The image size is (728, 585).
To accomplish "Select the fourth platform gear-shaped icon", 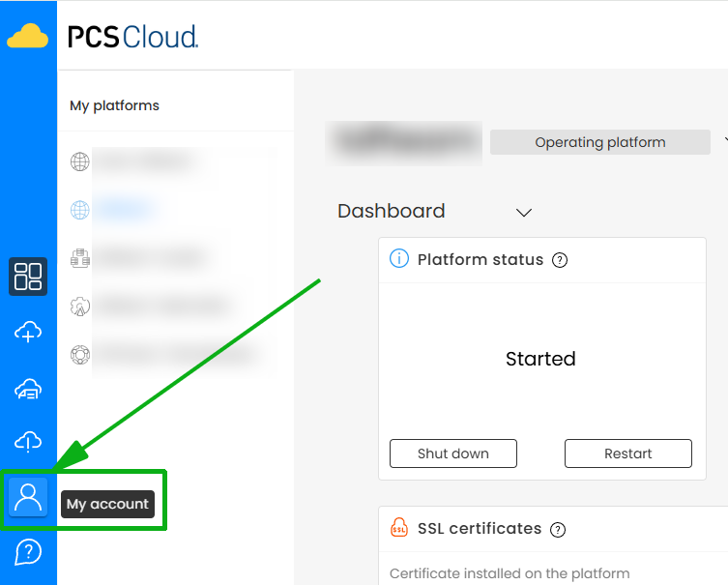I will pos(80,307).
